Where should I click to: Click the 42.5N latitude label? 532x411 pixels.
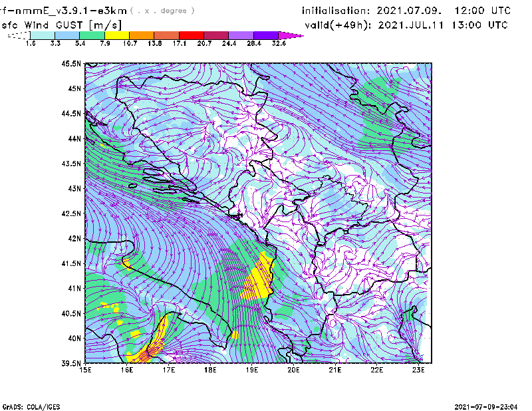(71, 213)
